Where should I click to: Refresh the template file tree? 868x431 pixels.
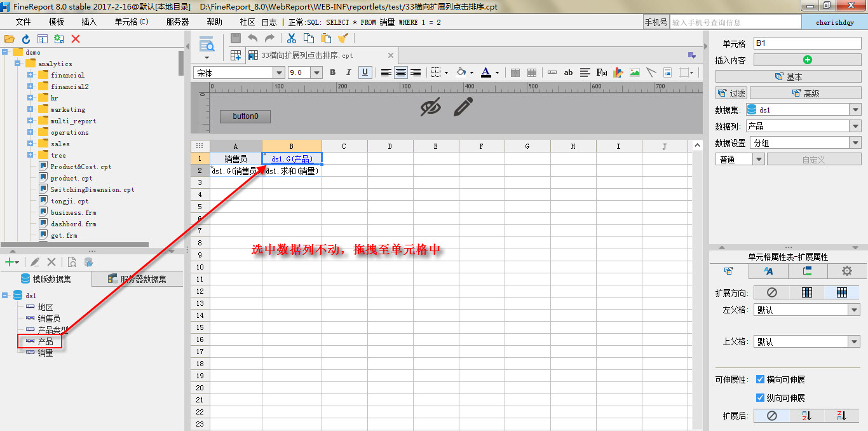point(26,39)
